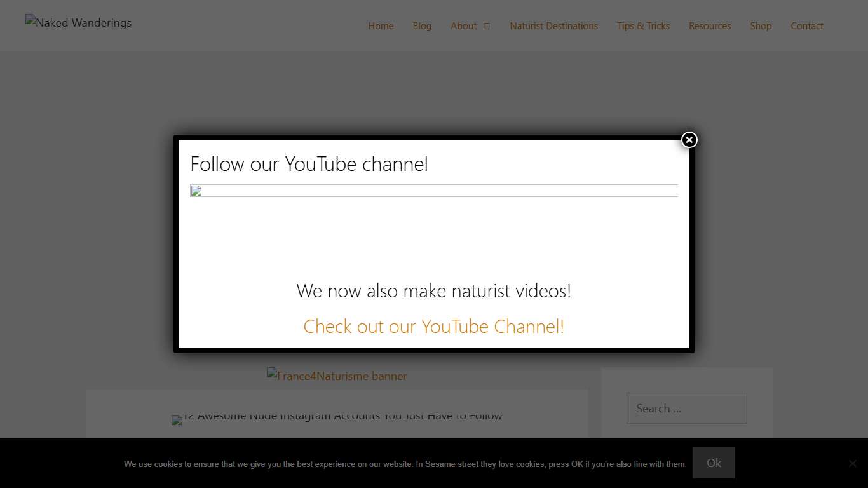Open the France4Naturisme banner
The height and width of the screenshot is (488, 868).
337,376
